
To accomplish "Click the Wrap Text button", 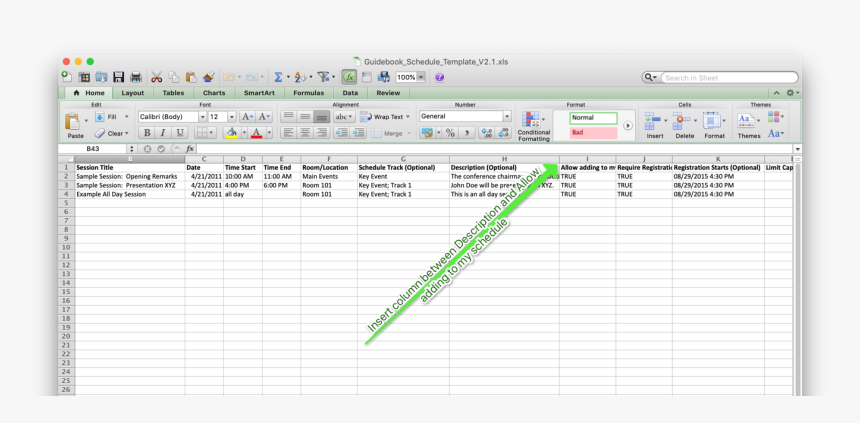I will (x=384, y=117).
